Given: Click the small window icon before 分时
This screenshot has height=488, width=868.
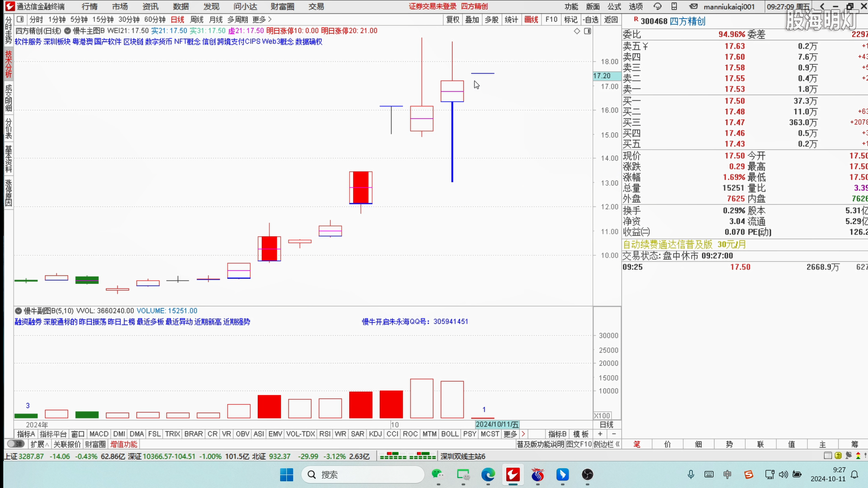Looking at the screenshot, I should pos(20,20).
